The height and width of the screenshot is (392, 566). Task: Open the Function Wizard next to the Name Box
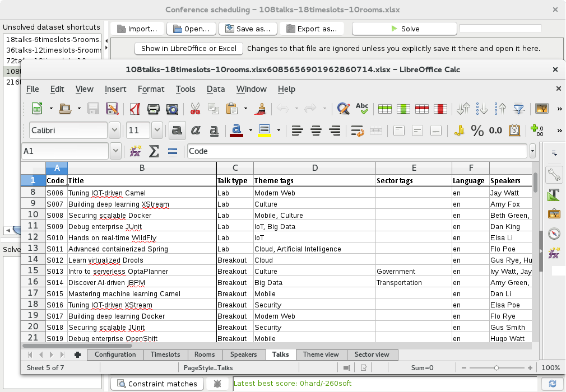tap(134, 151)
